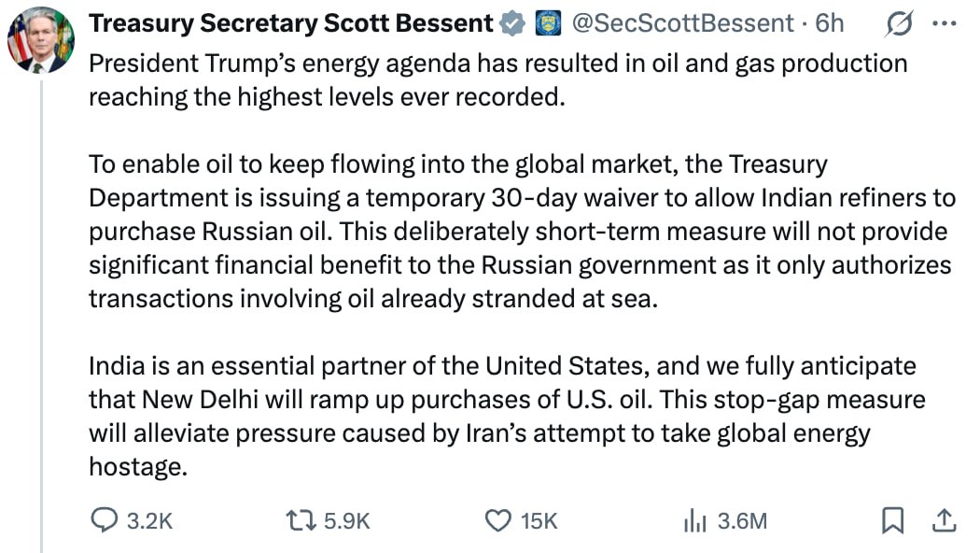The width and height of the screenshot is (980, 553).
Task: Open Scott Bessent's profile picture
Action: coord(39,39)
